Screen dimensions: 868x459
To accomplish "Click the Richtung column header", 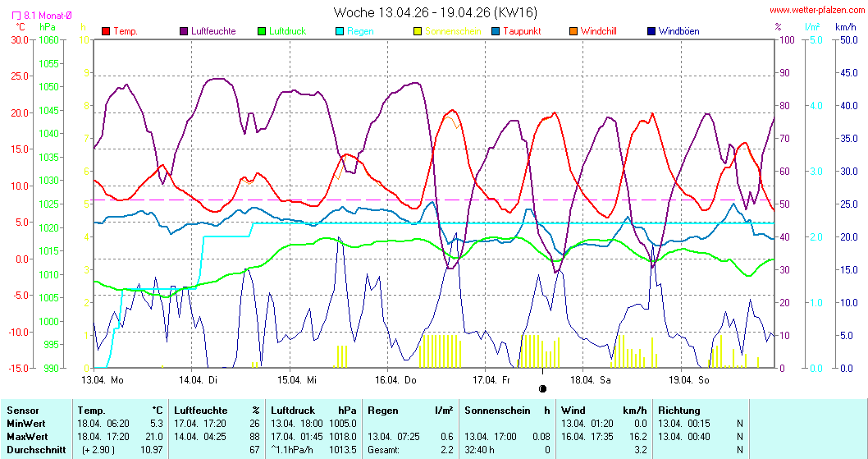I will tap(678, 410).
